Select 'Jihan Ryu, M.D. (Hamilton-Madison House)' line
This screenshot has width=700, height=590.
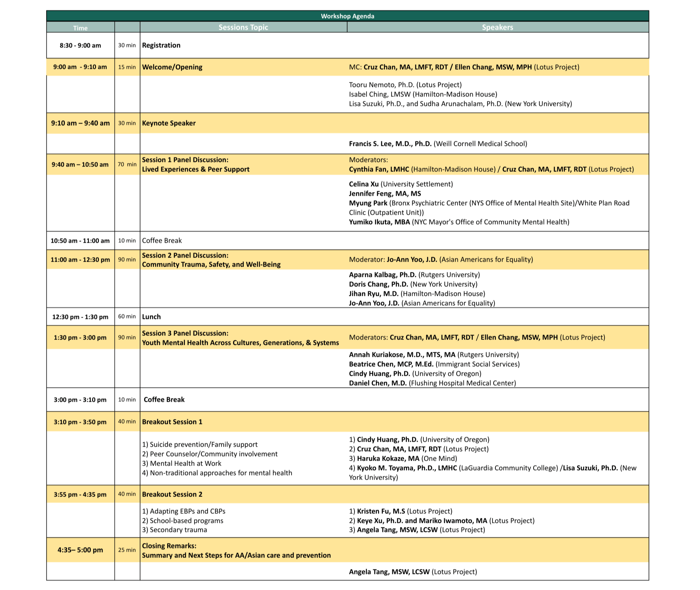[x=417, y=294]
